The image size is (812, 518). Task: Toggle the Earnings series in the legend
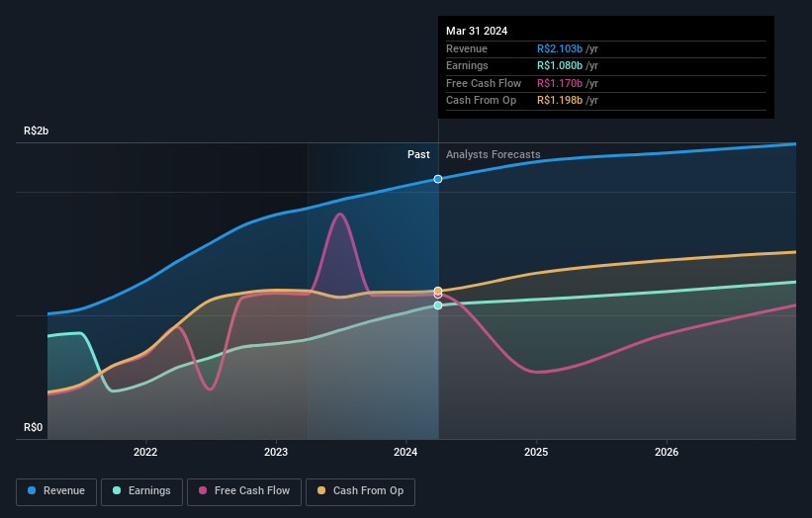[141, 491]
